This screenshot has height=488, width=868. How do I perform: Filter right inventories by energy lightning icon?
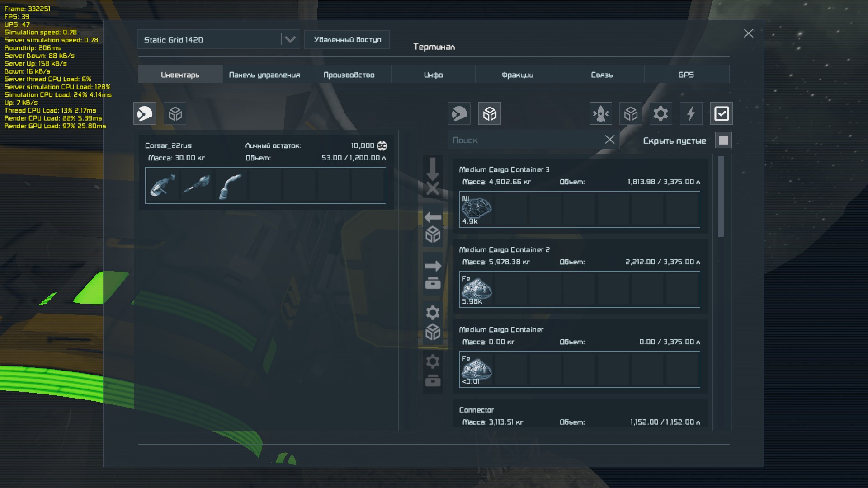[691, 113]
